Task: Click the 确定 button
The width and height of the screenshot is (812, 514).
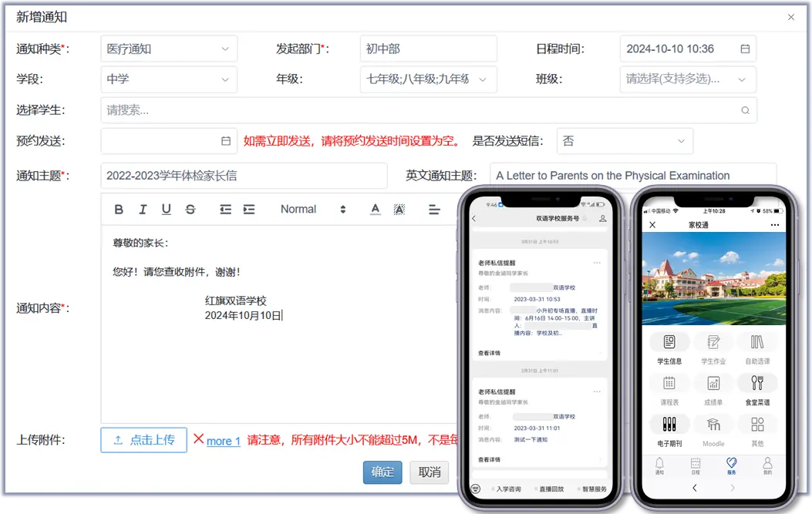Action: click(382, 472)
